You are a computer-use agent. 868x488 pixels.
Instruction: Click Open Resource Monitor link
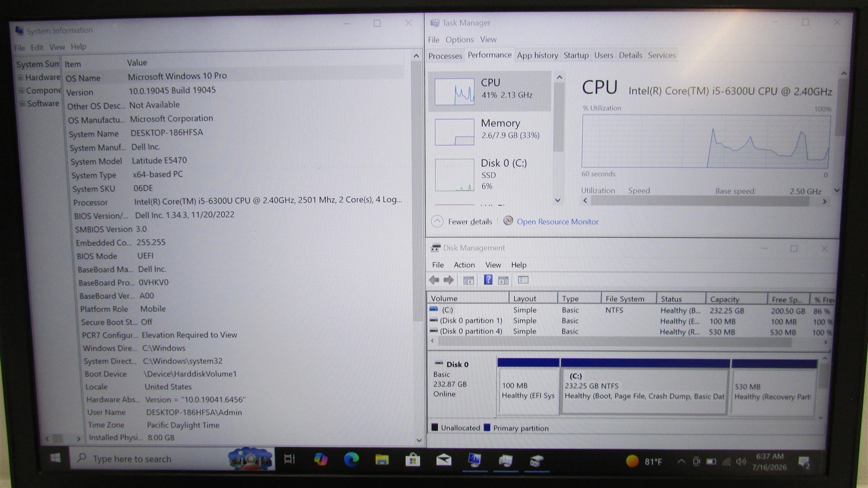pos(558,221)
